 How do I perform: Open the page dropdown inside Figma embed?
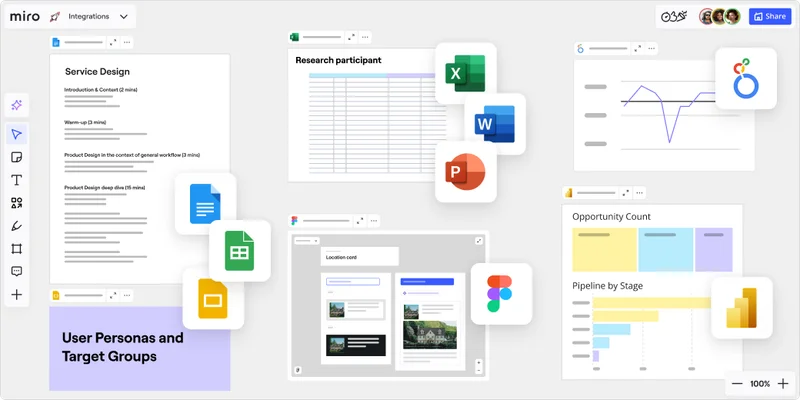(307, 240)
